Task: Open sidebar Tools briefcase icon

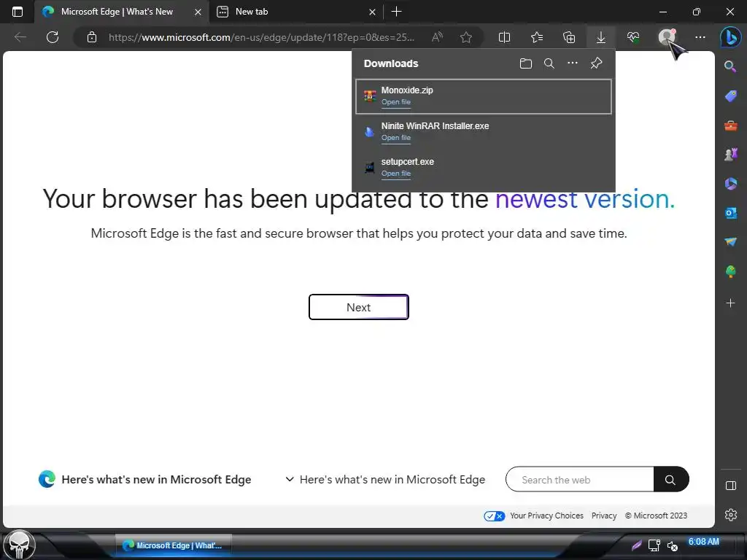Action: pyautogui.click(x=730, y=125)
